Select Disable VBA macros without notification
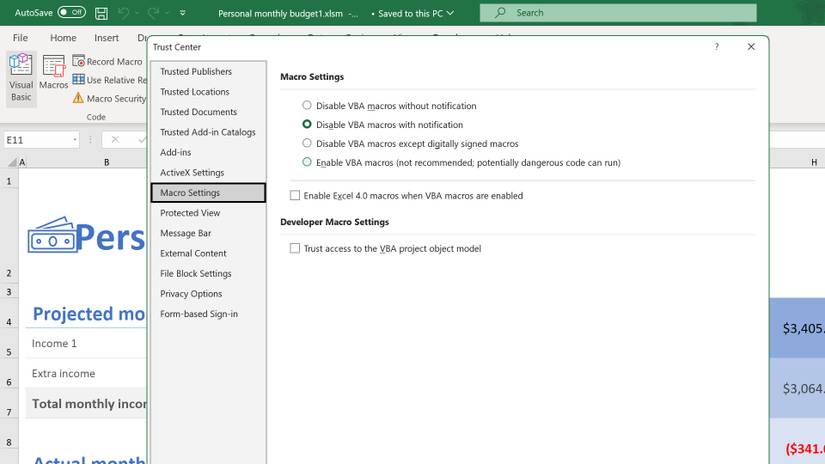Viewport: 825px width, 464px height. coord(307,105)
